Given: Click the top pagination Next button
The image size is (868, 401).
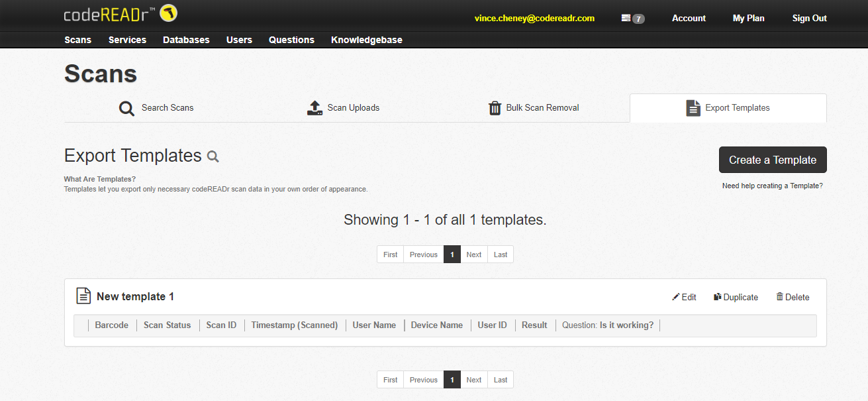Looking at the screenshot, I should (474, 255).
